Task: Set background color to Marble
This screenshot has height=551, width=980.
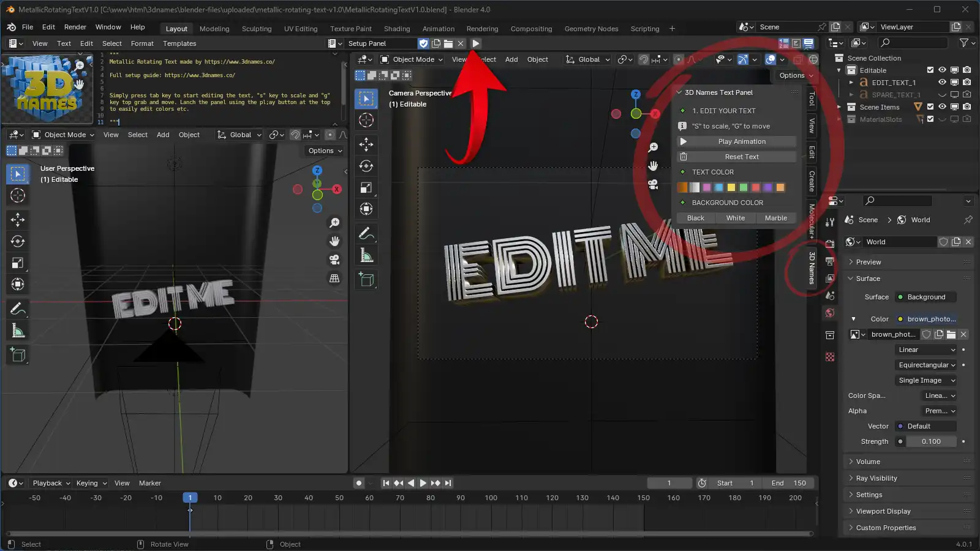Action: [x=775, y=218]
